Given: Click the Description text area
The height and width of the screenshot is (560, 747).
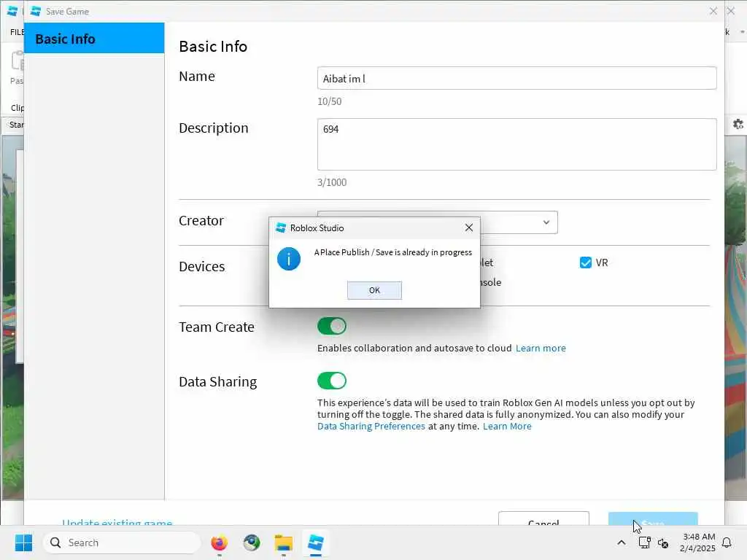Looking at the screenshot, I should [517, 144].
